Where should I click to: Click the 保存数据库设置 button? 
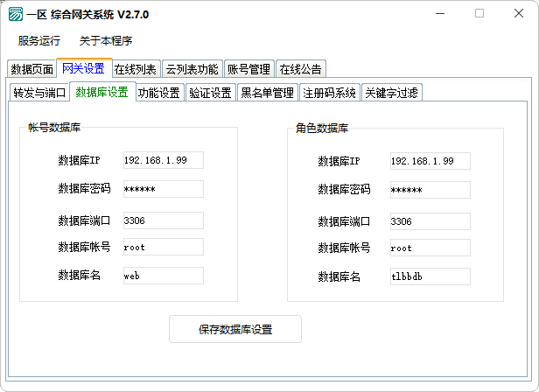pyautogui.click(x=235, y=330)
